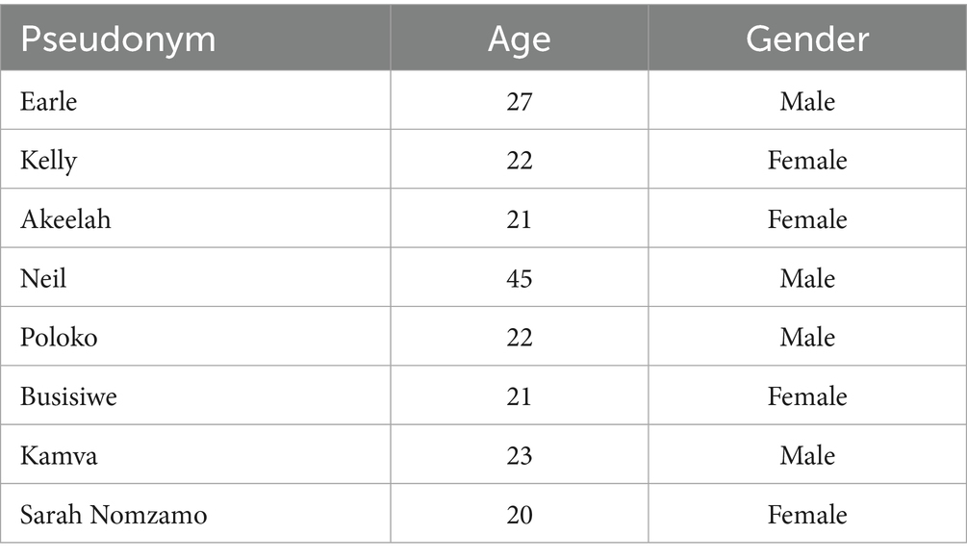Select the Kelly pseudonym cell
Screen dimensions: 967x560
48,160
